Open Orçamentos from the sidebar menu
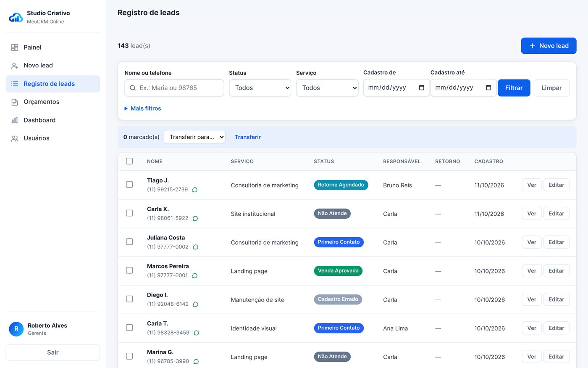This screenshot has height=368, width=588. [53, 102]
